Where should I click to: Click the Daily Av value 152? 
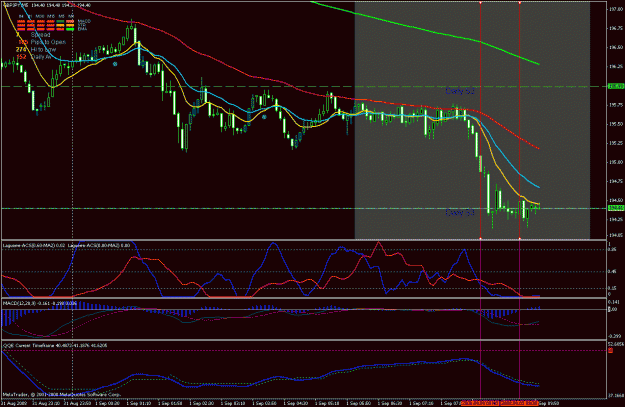point(21,57)
